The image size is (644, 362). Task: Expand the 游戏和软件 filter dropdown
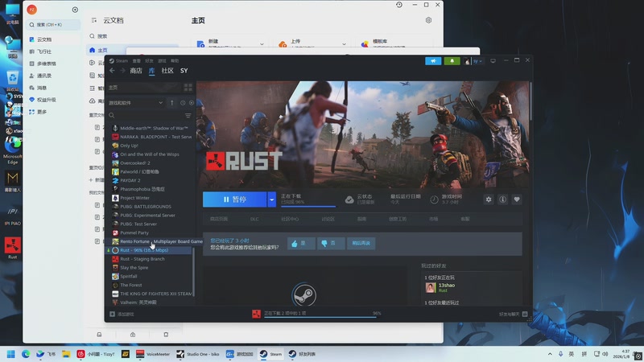pos(135,103)
